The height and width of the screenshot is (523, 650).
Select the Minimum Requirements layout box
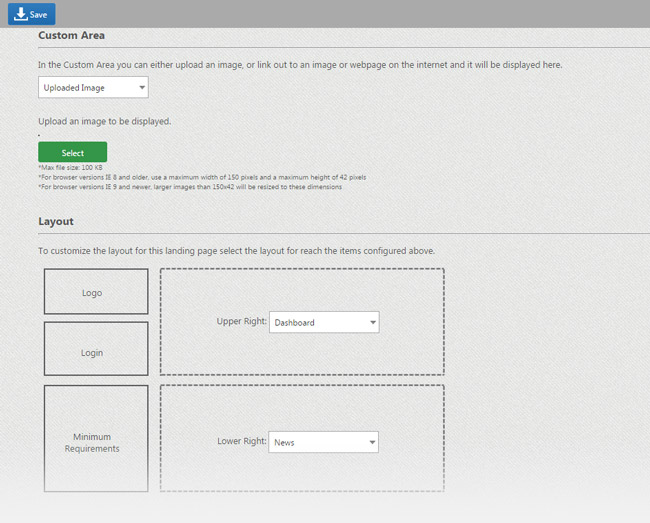pos(95,439)
